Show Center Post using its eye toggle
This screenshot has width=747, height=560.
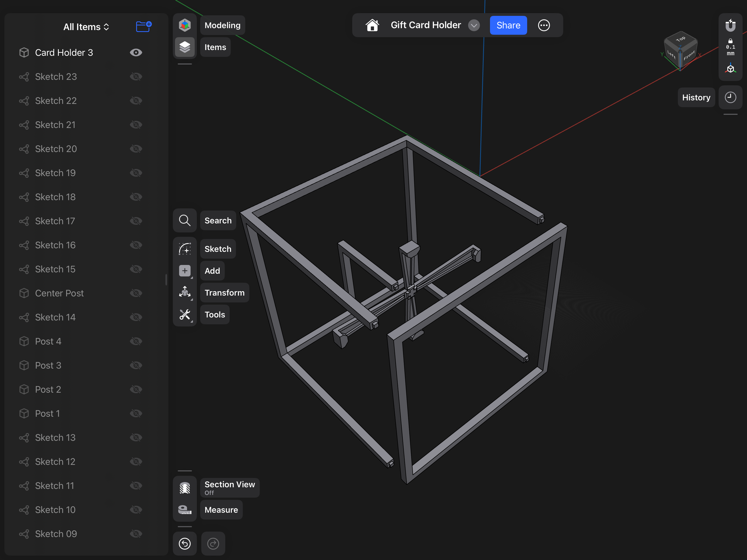pyautogui.click(x=136, y=293)
